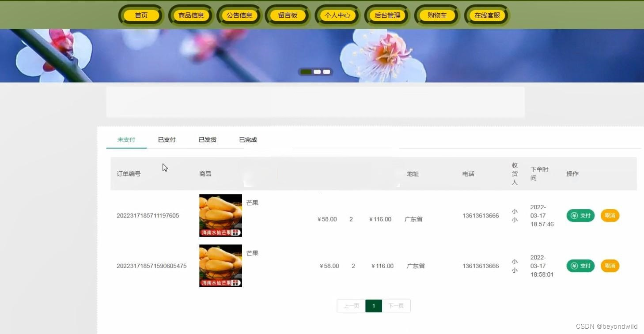Click 下一页 to go to next page

click(396, 305)
